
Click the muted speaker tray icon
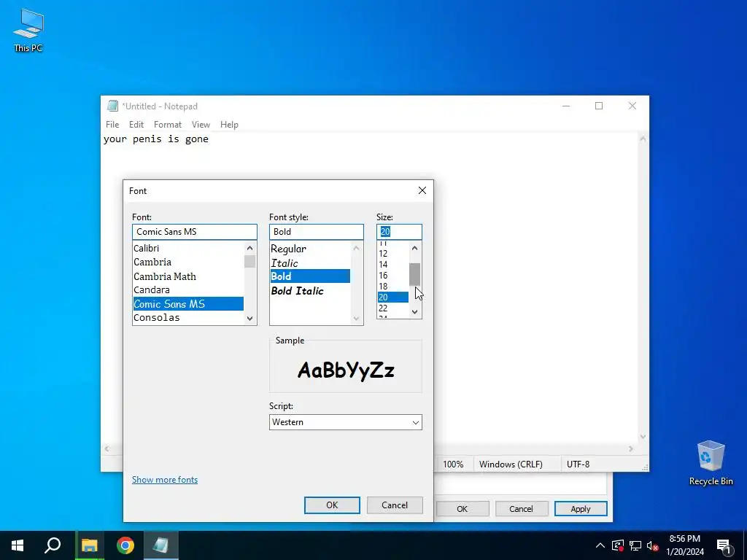click(x=653, y=545)
